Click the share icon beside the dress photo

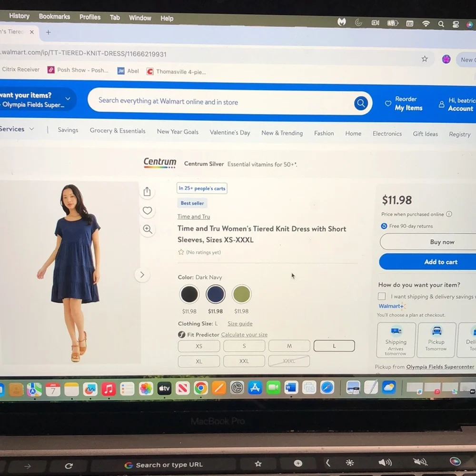coord(147,191)
